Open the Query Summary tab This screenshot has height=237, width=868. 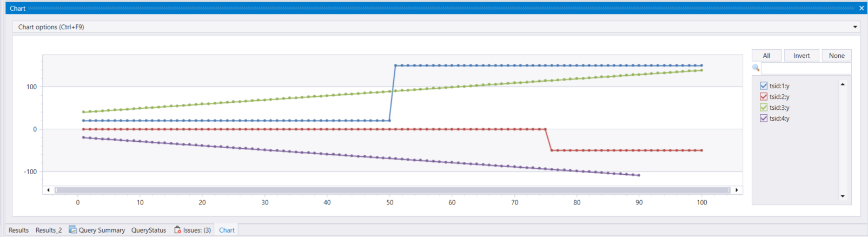tap(97, 230)
